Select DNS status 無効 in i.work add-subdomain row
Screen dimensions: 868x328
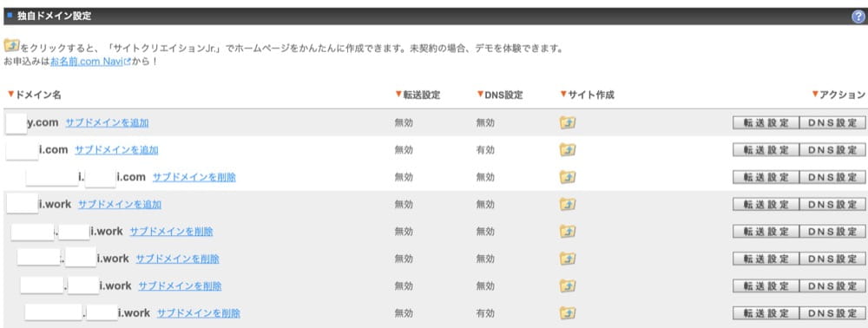(x=485, y=204)
